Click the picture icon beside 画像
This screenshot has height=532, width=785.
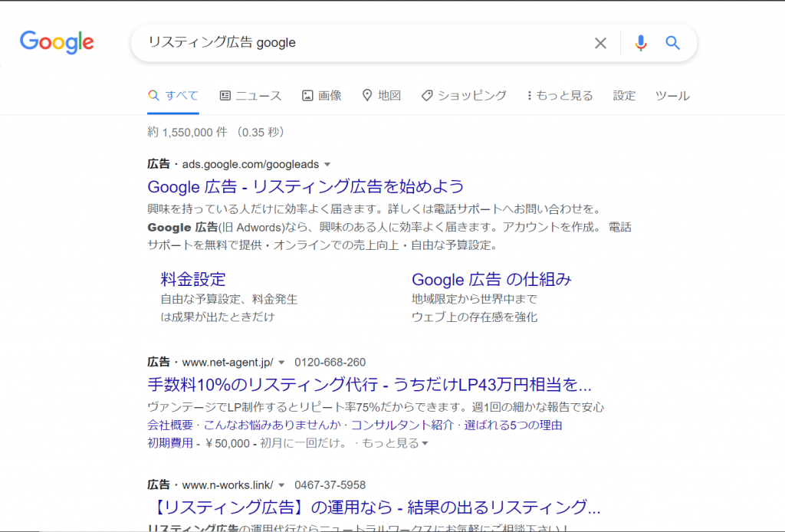point(307,95)
